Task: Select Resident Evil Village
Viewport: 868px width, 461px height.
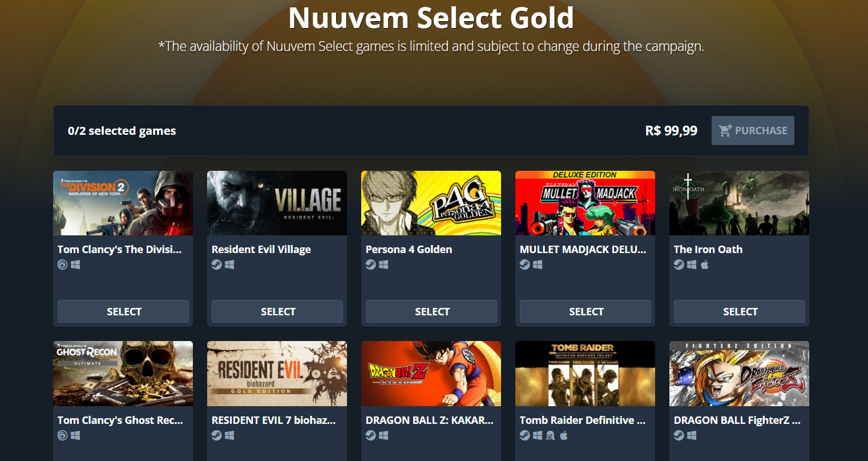Action: coord(277,311)
